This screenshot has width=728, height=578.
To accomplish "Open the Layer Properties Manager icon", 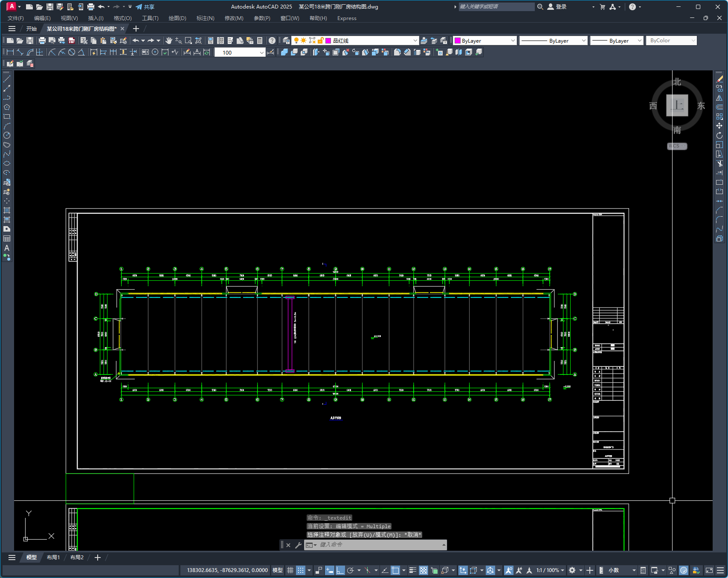I will (x=286, y=41).
